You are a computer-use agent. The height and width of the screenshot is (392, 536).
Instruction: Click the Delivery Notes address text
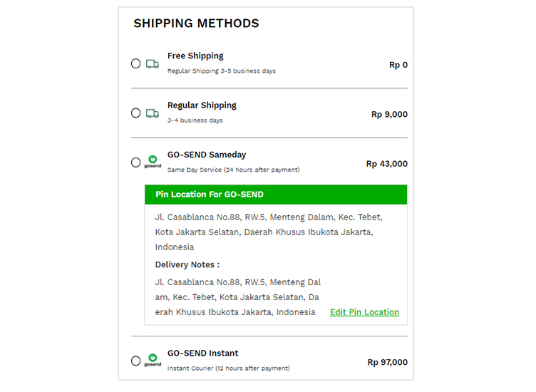tap(238, 297)
